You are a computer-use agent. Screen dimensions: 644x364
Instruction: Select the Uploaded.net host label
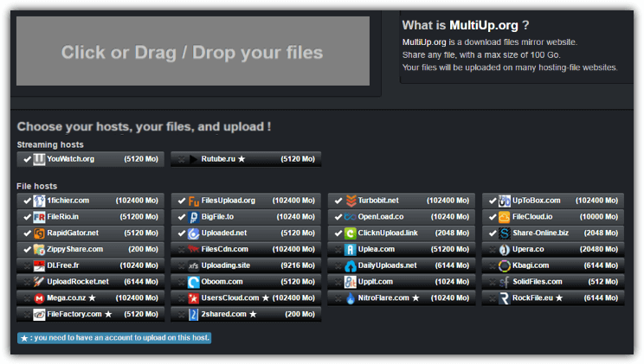(224, 233)
